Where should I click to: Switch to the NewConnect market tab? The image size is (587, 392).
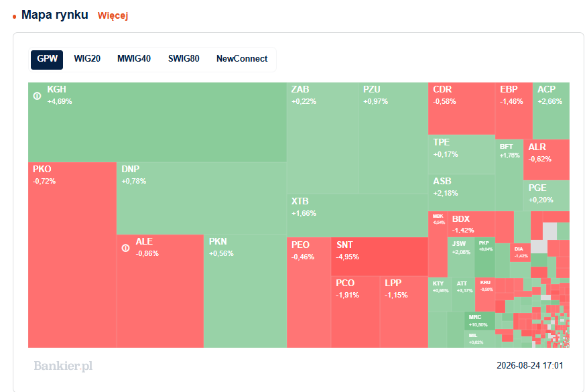(x=242, y=59)
